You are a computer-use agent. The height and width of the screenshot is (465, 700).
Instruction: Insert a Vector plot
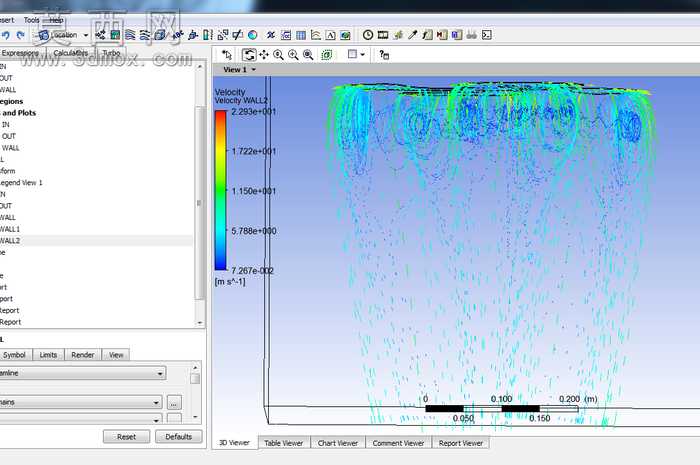100,35
